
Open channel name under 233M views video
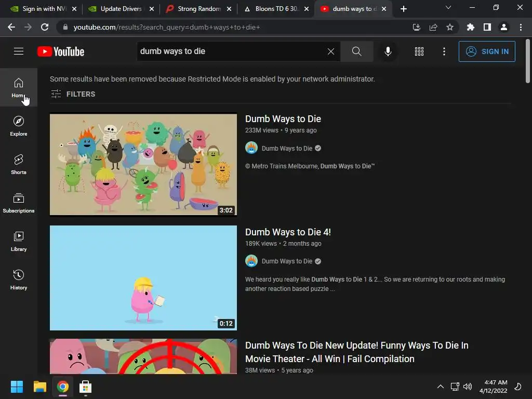[x=287, y=148]
